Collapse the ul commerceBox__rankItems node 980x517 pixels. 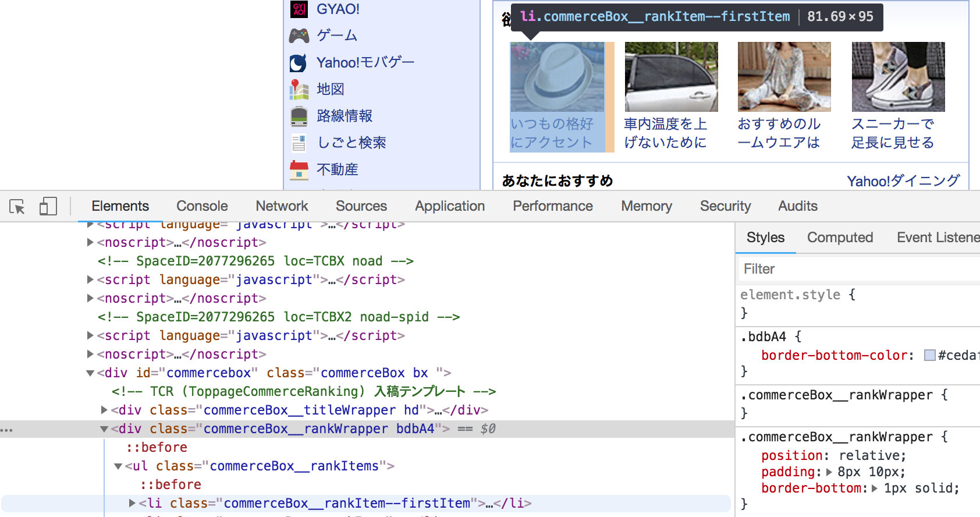pyautogui.click(x=118, y=466)
